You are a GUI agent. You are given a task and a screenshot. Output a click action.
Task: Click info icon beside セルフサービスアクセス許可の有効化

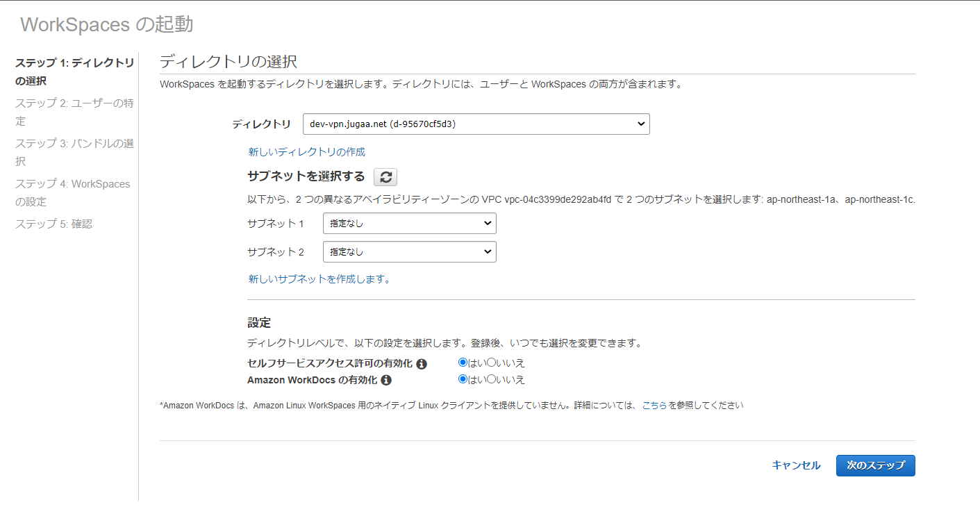click(422, 364)
